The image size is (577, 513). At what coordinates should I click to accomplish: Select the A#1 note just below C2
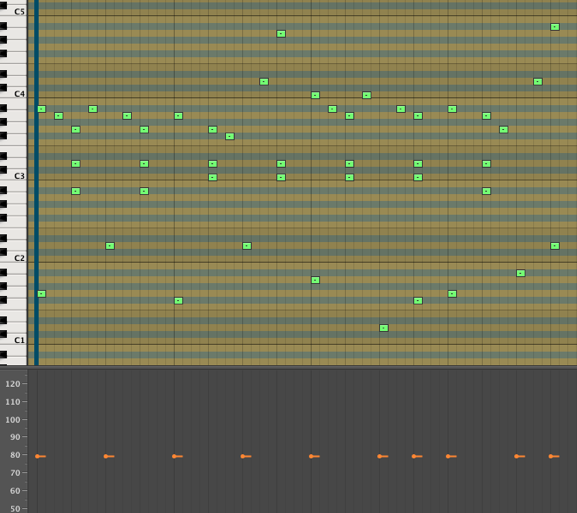click(520, 273)
